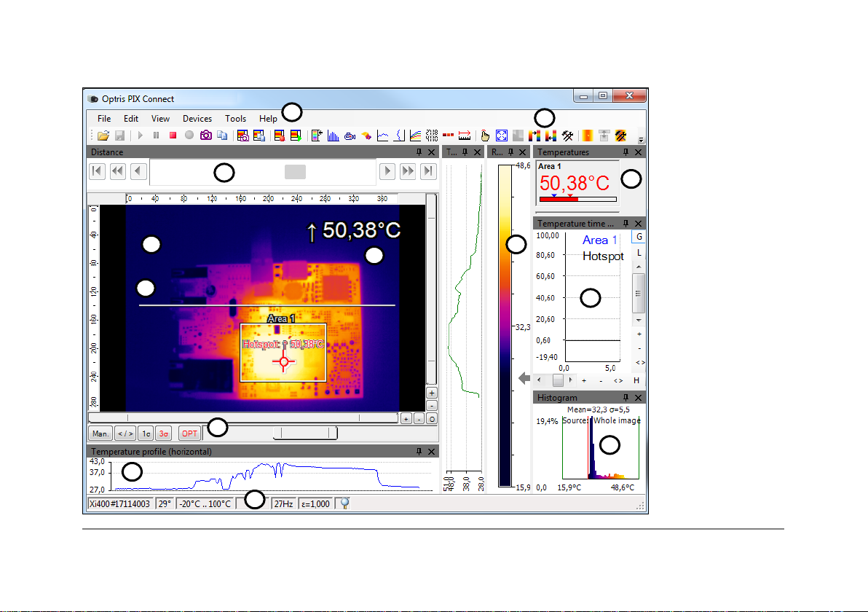Open the Edit menu
The height and width of the screenshot is (612, 868).
coord(130,119)
